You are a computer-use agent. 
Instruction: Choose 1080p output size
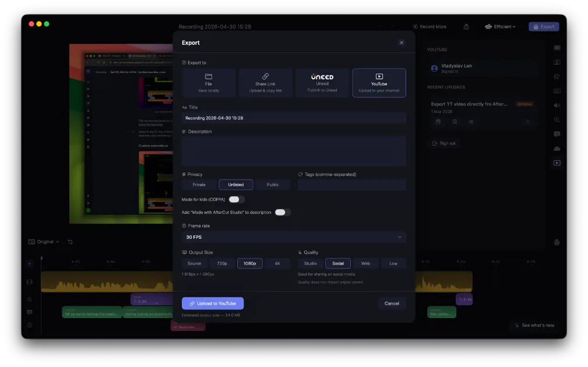point(250,263)
